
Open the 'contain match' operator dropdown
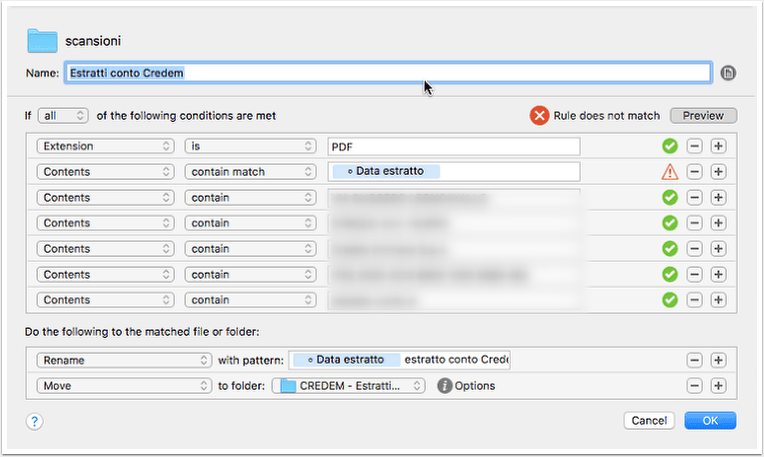(250, 172)
